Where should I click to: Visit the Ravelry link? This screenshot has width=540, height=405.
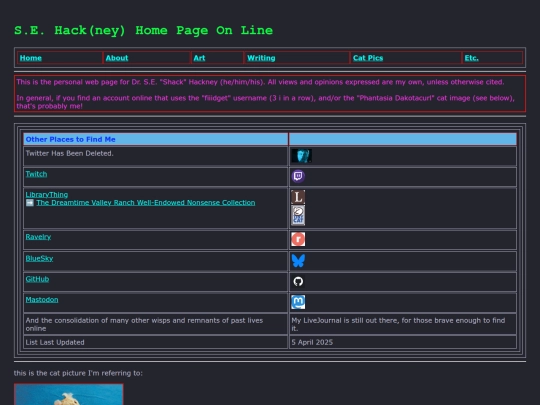(38, 237)
